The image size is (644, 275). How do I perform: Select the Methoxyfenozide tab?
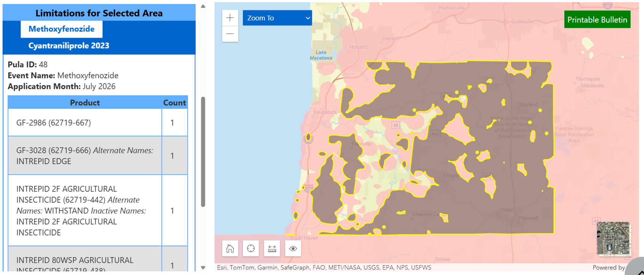click(x=61, y=29)
